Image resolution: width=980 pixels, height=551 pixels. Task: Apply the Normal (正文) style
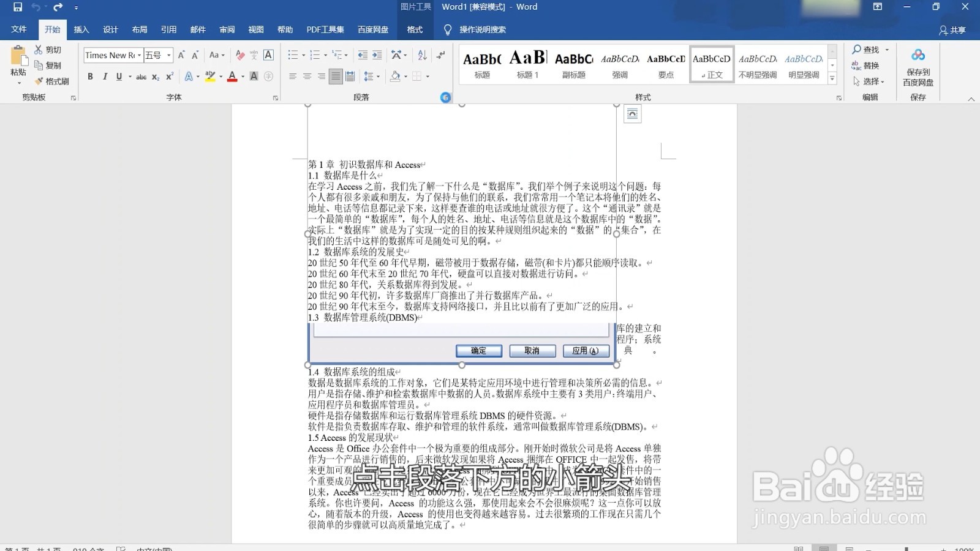click(712, 64)
